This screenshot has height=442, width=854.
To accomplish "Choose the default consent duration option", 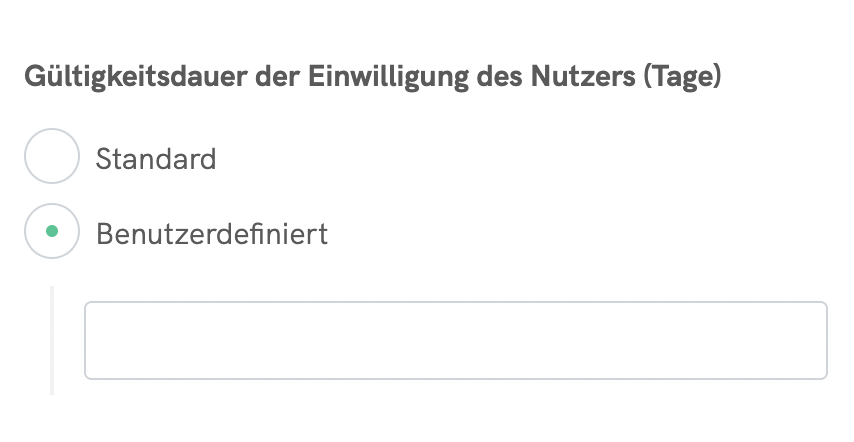I will click(51, 157).
